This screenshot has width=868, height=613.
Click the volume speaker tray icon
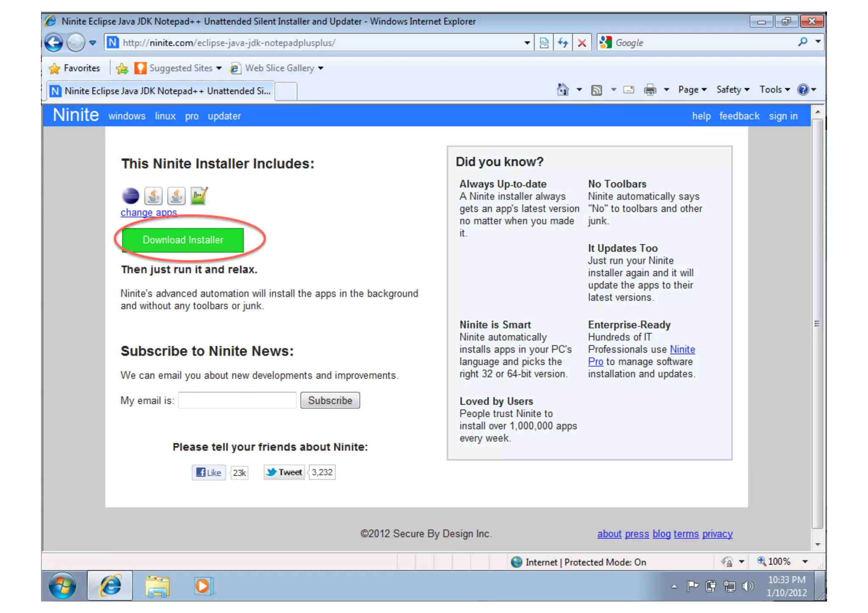(x=748, y=586)
